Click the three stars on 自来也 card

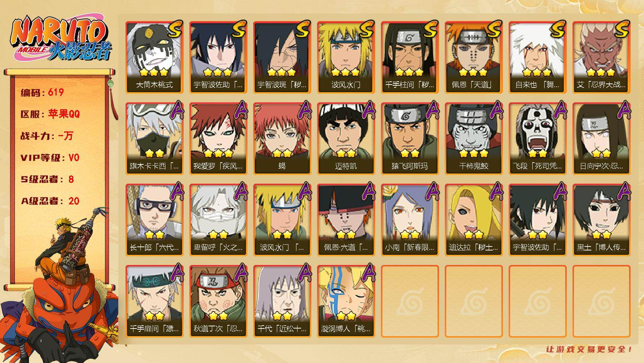[537, 72]
